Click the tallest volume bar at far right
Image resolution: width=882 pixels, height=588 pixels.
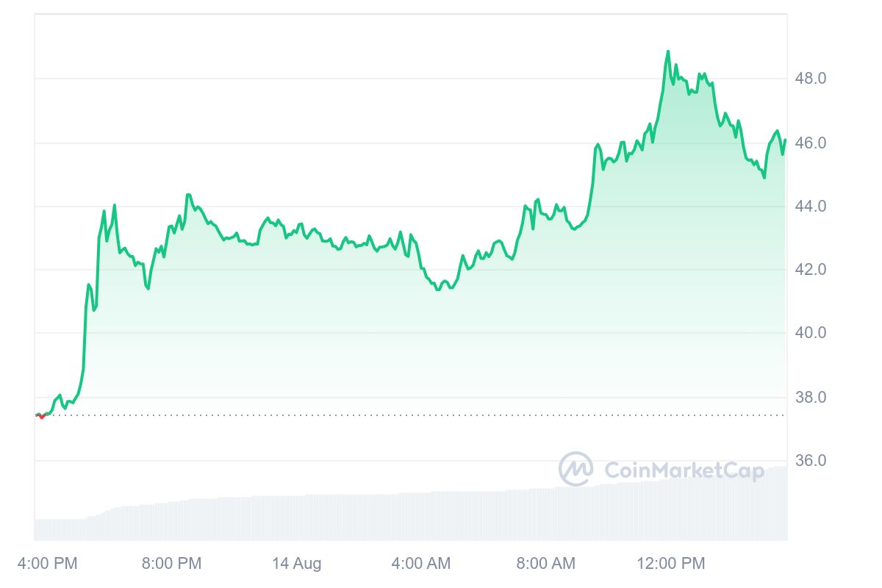click(x=784, y=503)
